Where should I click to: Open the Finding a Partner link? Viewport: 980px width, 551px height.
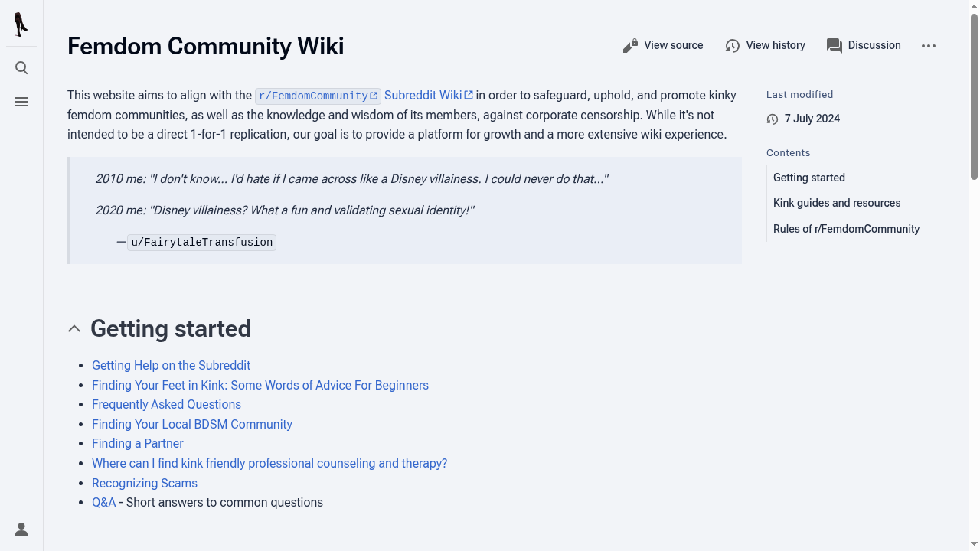[137, 443]
